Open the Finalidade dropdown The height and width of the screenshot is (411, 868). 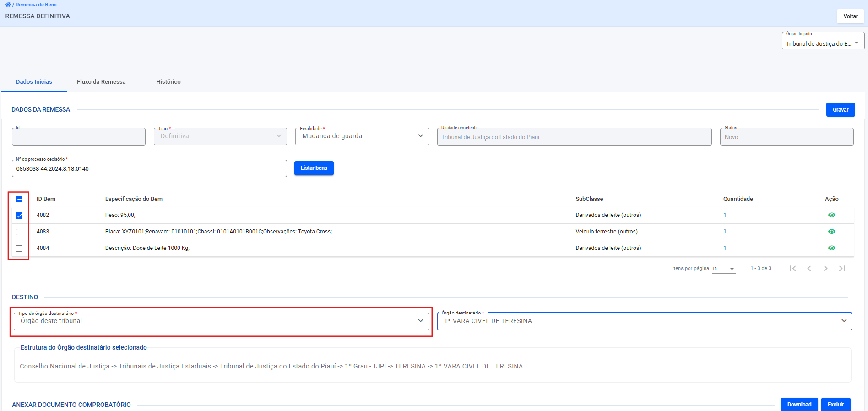click(362, 136)
